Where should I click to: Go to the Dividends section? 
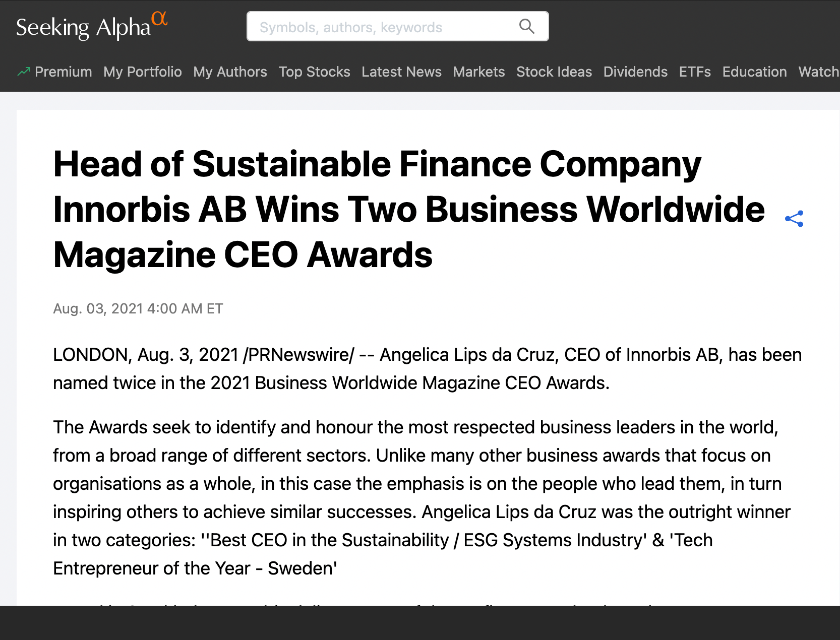635,72
